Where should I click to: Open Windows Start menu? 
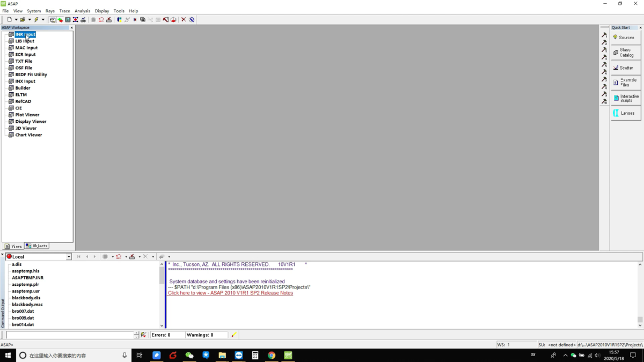(x=8, y=355)
